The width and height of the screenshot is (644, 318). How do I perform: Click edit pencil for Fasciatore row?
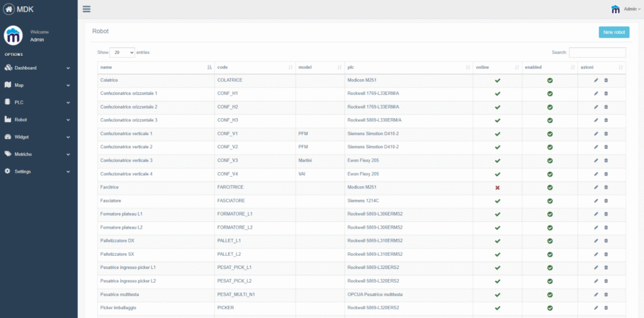596,201
